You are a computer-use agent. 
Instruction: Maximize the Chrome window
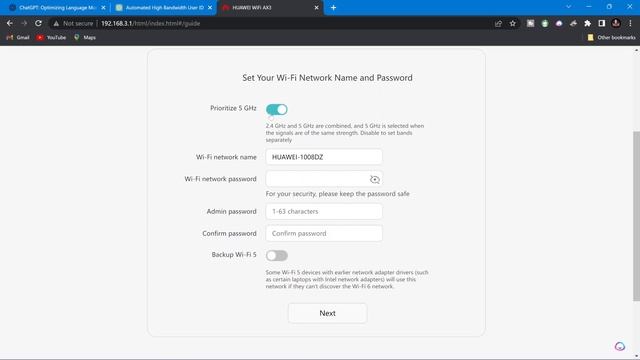click(609, 7)
